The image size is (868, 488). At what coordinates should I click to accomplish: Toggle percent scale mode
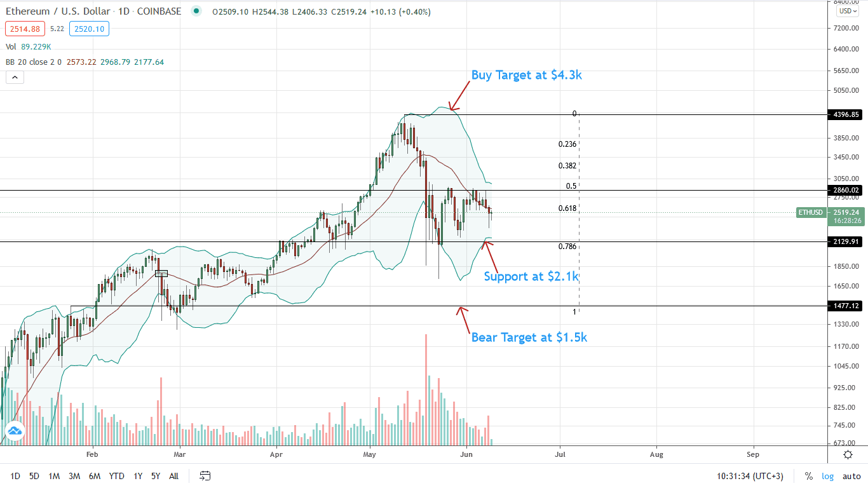coord(809,476)
